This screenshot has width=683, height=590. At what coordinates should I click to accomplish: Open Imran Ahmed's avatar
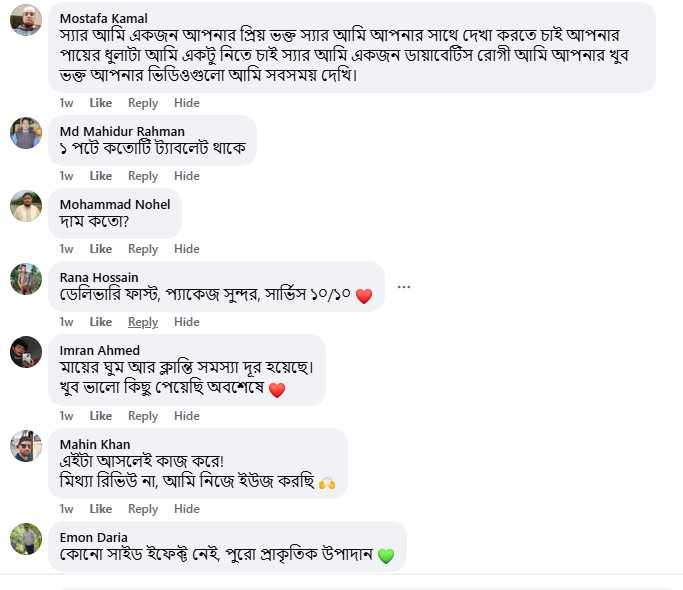26,352
